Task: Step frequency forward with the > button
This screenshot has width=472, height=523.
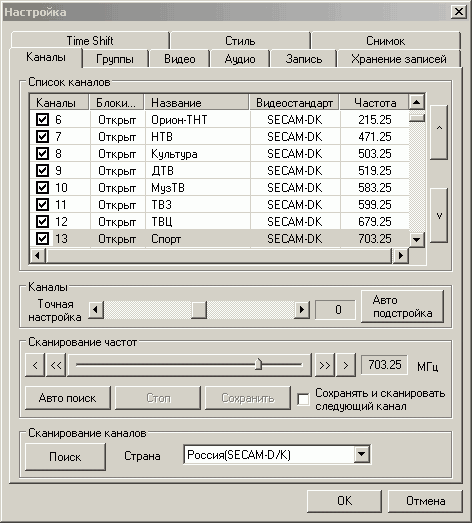Action: (x=346, y=365)
